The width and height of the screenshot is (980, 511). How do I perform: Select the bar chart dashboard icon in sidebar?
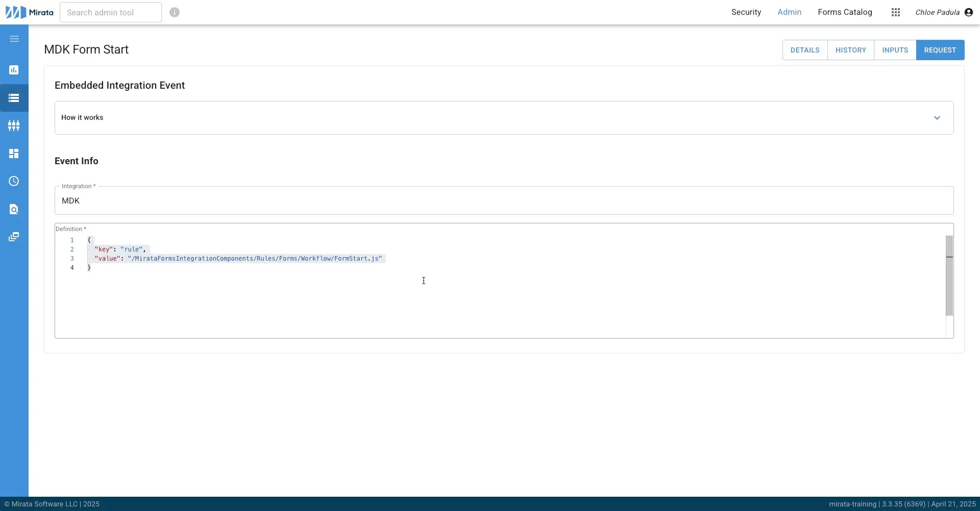pos(14,70)
